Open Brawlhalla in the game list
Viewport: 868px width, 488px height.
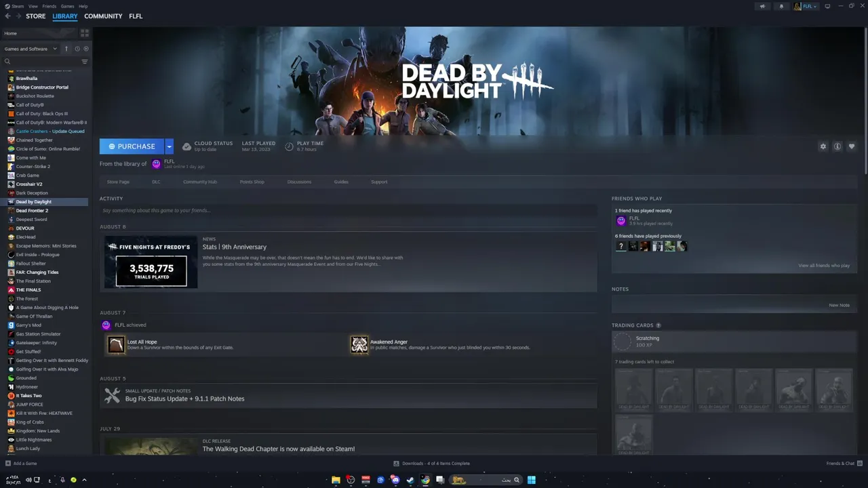[x=26, y=79]
